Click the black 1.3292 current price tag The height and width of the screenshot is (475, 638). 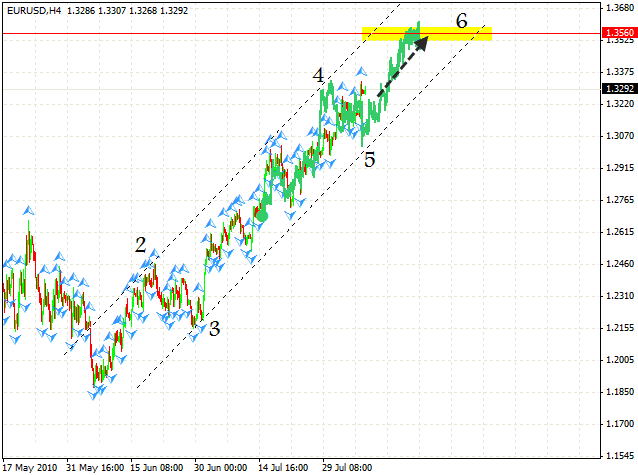(619, 88)
